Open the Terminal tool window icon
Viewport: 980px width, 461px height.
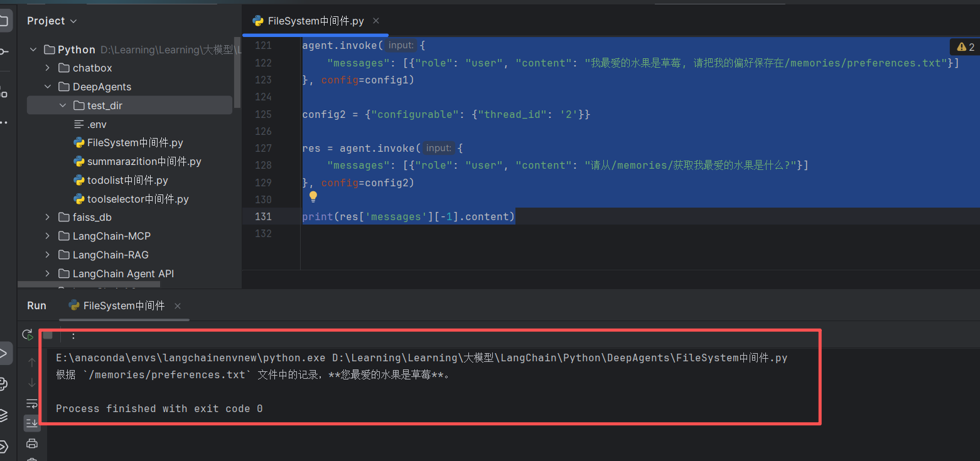tap(4, 447)
